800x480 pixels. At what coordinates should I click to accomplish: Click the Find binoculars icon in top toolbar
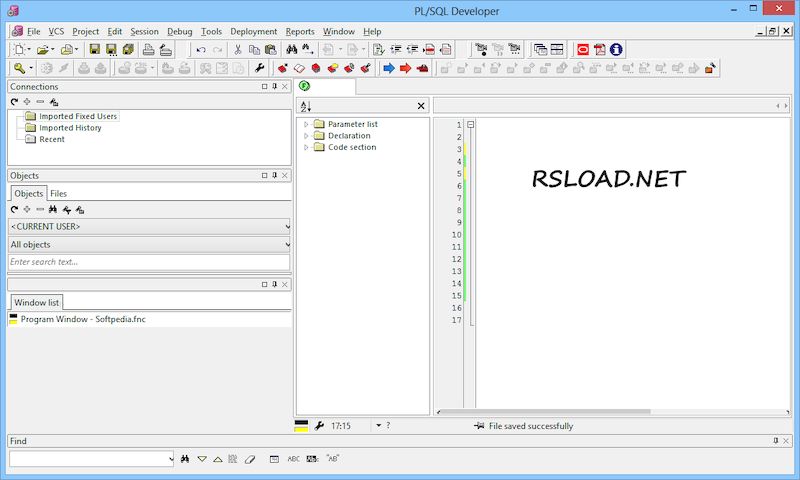(291, 49)
